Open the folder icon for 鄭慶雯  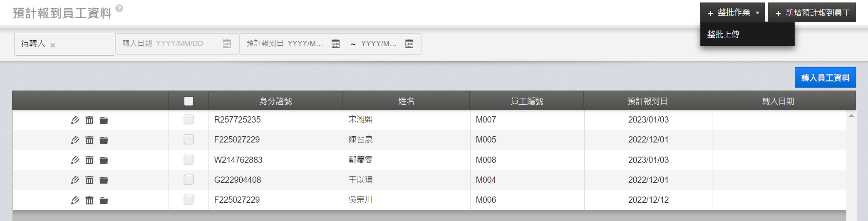click(x=104, y=160)
